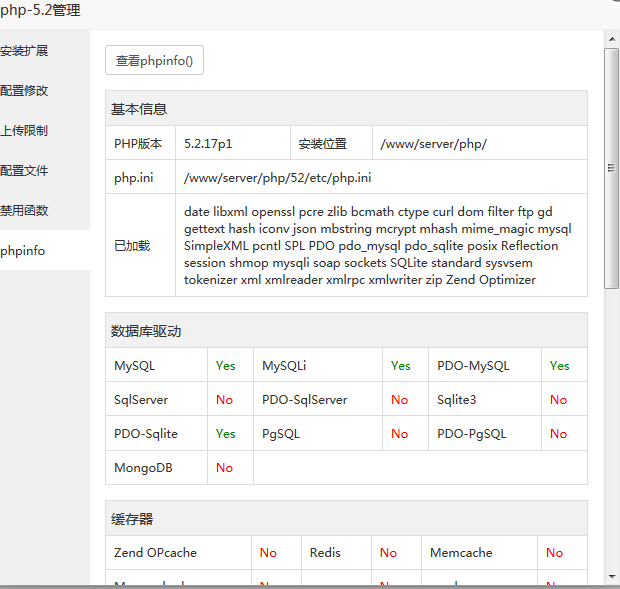Click the php.ini label cell

(x=140, y=177)
